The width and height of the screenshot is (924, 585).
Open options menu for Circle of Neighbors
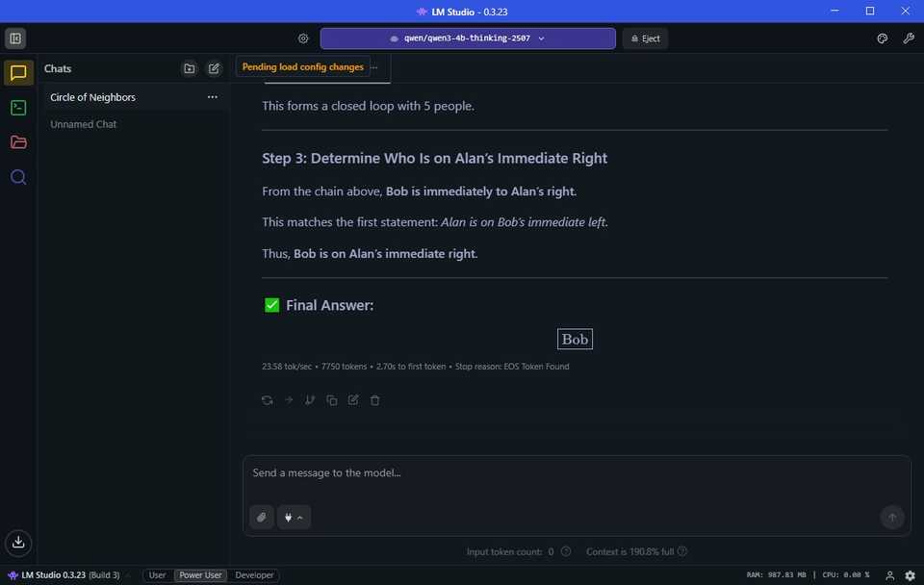(x=212, y=97)
